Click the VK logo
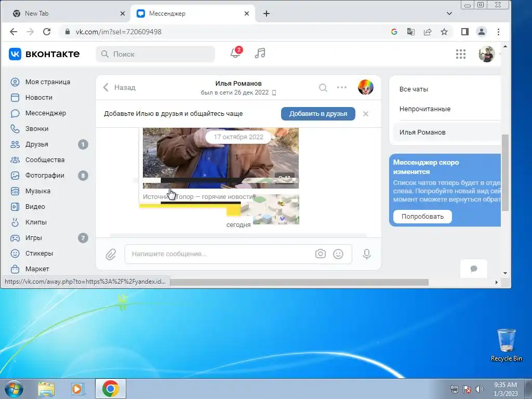Image resolution: width=532 pixels, height=399 pixels. (x=44, y=54)
